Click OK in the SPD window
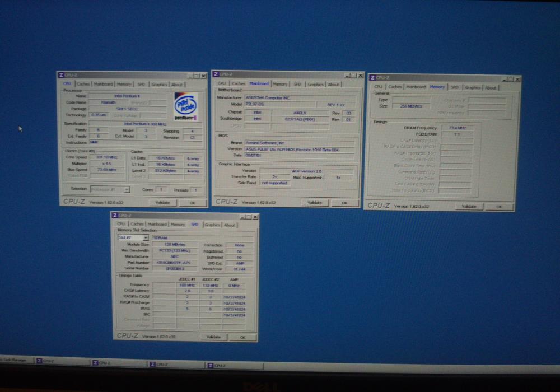Viewport: 560px width, 392px height. tap(243, 337)
